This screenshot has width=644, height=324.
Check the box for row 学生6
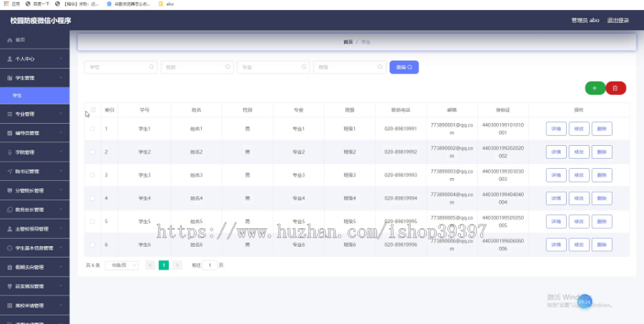click(92, 245)
